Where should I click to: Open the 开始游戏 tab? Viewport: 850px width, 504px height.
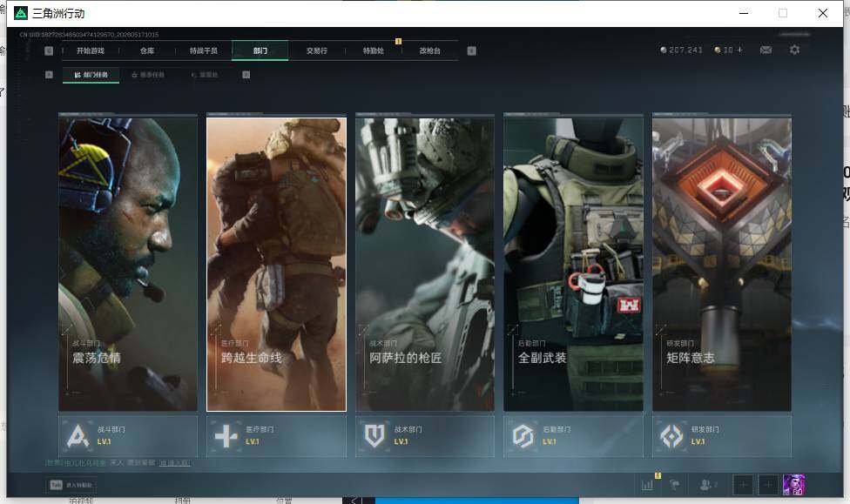click(91, 50)
